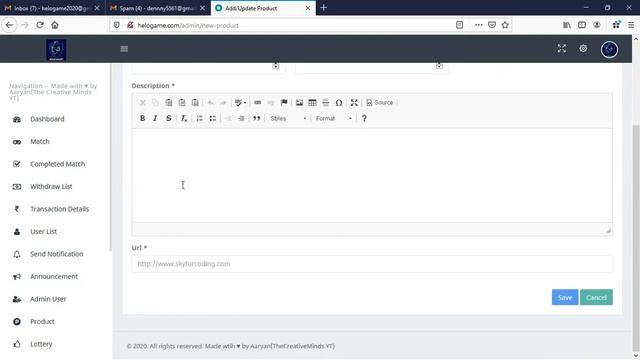Insert a bulleted list

point(213,118)
